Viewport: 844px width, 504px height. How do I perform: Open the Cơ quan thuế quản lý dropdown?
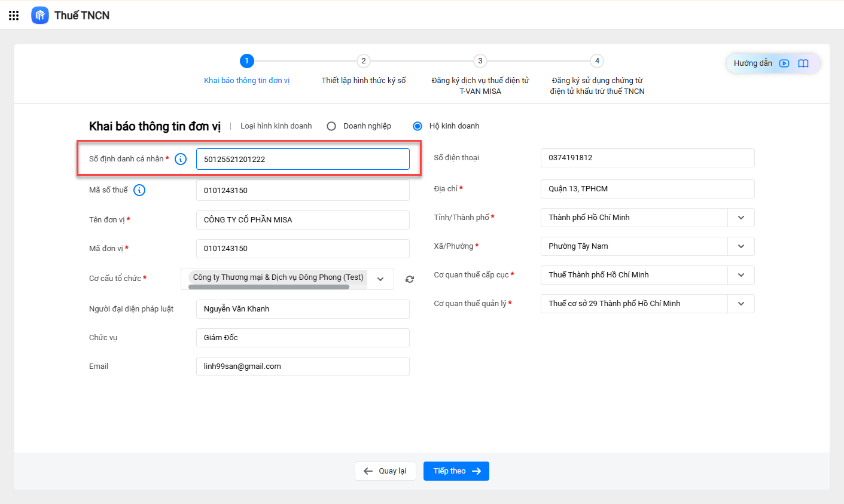click(741, 304)
